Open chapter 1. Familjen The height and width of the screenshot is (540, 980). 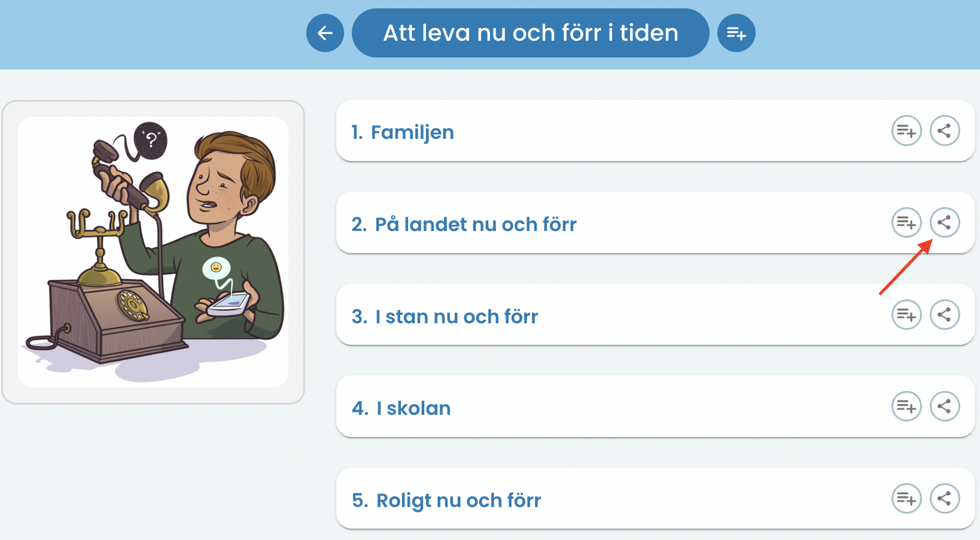403,132
